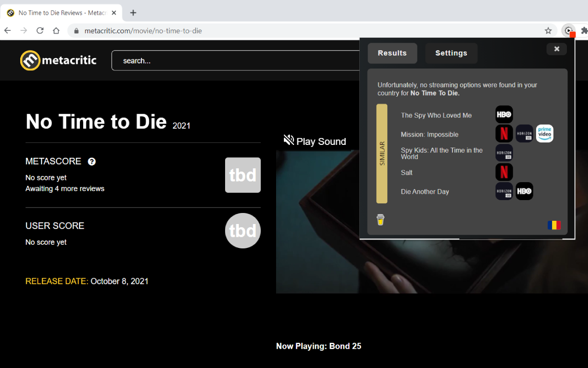Click the streaming extension icon in toolbar
The image size is (588, 368).
point(569,31)
